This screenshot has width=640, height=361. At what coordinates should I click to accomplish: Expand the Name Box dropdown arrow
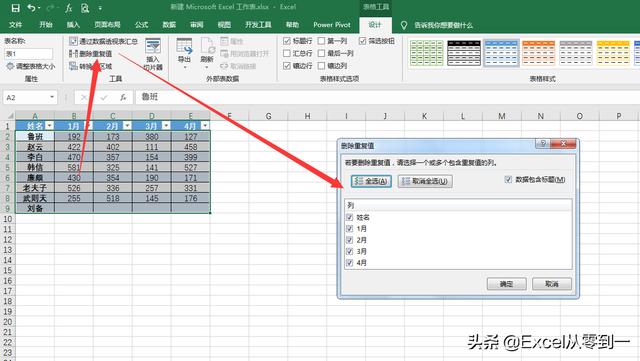click(52, 97)
